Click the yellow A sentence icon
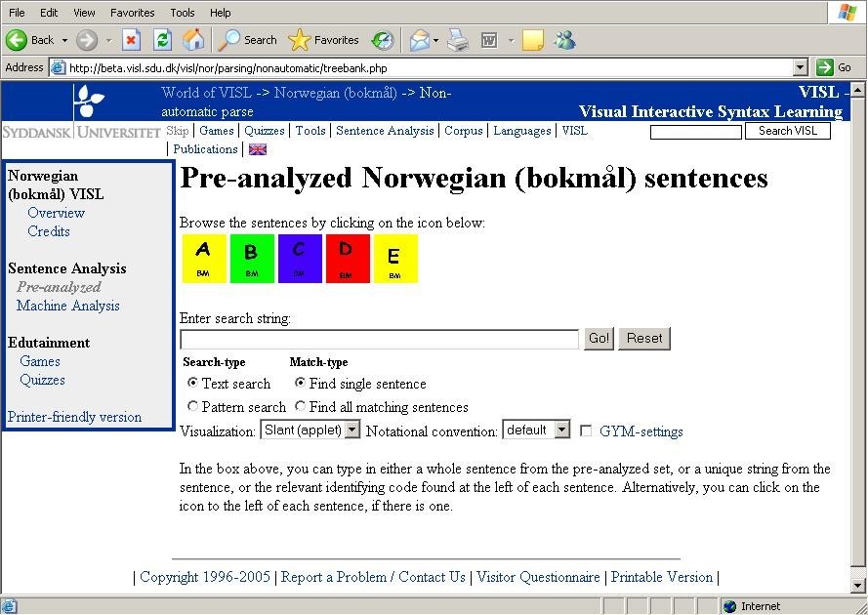 [x=203, y=259]
